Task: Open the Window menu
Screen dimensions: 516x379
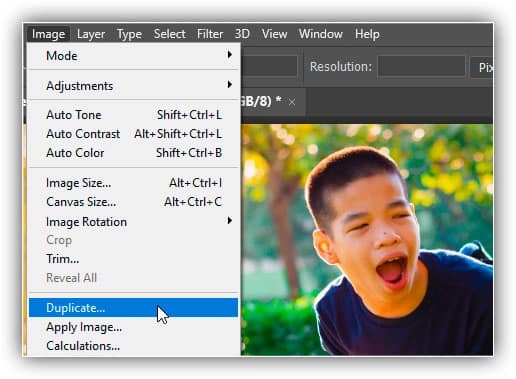Action: (x=320, y=34)
